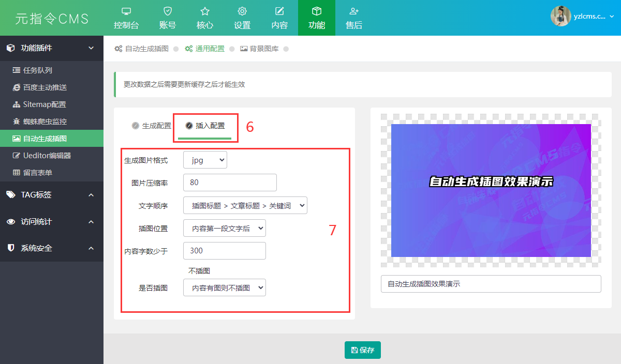Open the 售后 user-plus icon

pos(354,11)
